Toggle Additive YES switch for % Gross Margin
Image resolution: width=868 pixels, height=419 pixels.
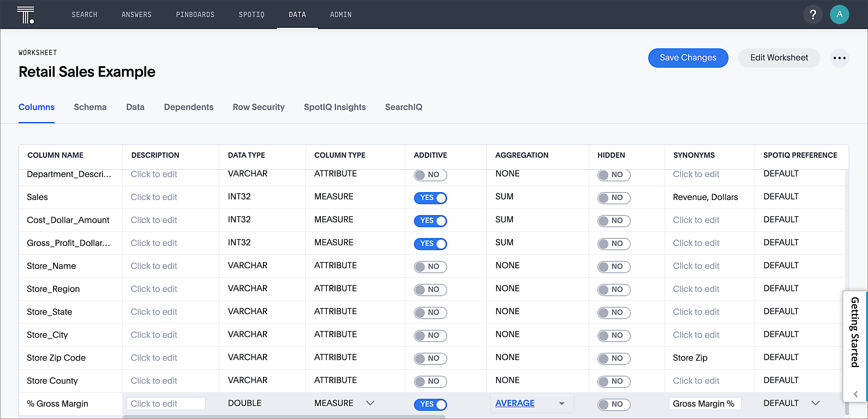[431, 404]
